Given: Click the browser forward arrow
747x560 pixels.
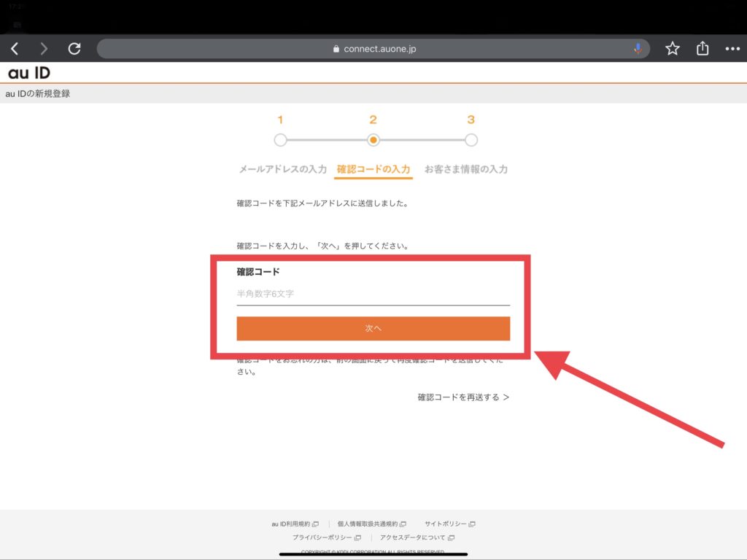Looking at the screenshot, I should point(44,49).
